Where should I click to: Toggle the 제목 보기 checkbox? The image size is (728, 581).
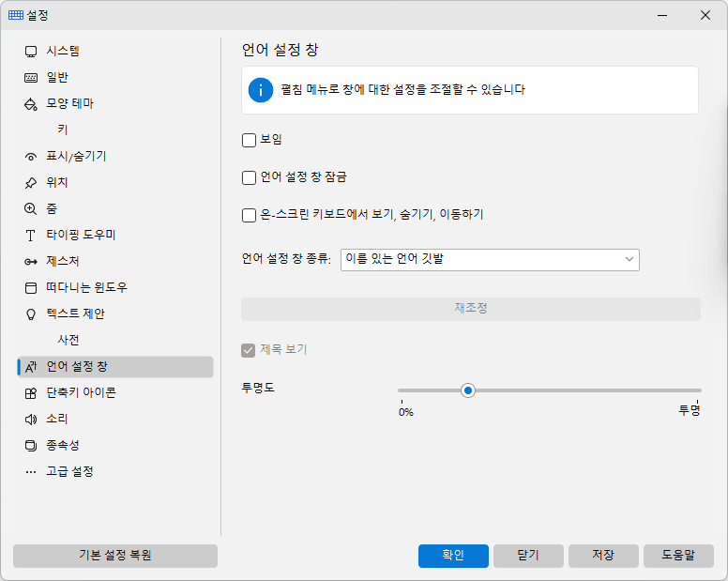click(x=249, y=350)
